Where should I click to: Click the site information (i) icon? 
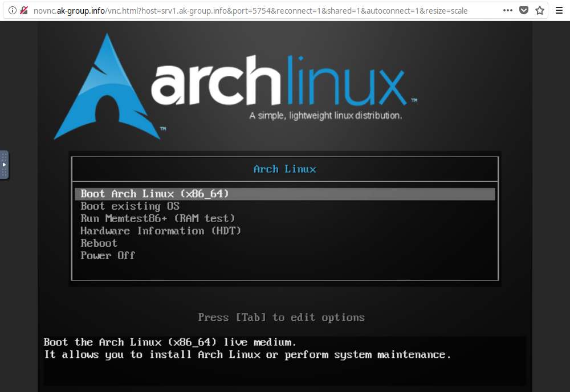click(x=11, y=10)
